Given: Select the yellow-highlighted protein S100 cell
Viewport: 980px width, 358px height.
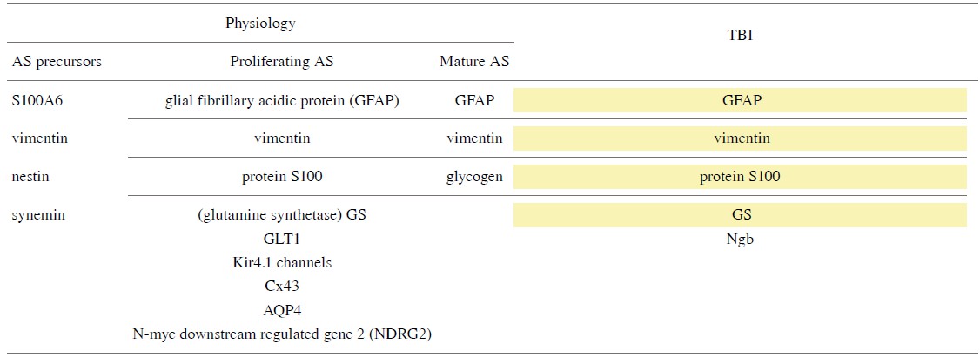Looking at the screenshot, I should pos(741,177).
